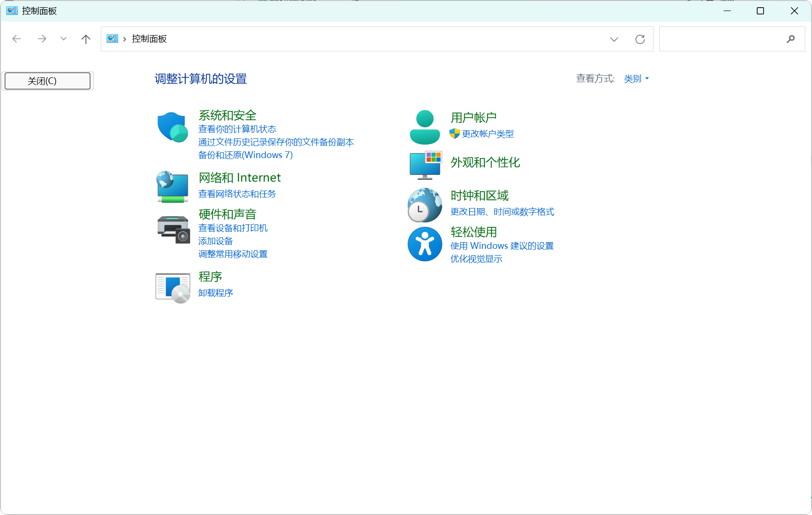Image resolution: width=812 pixels, height=515 pixels.
Task: Click the System and Security shield icon
Action: pyautogui.click(x=172, y=127)
